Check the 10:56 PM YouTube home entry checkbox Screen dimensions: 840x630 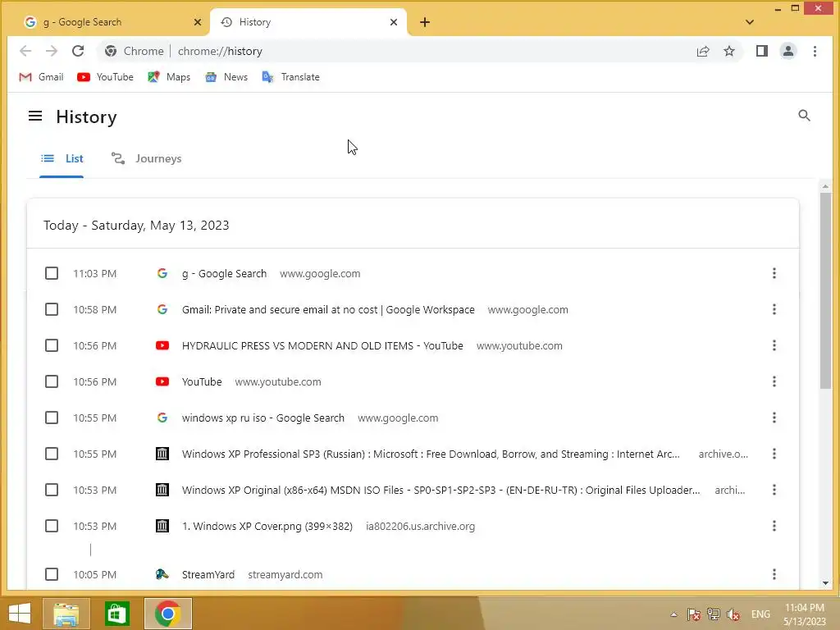point(52,381)
